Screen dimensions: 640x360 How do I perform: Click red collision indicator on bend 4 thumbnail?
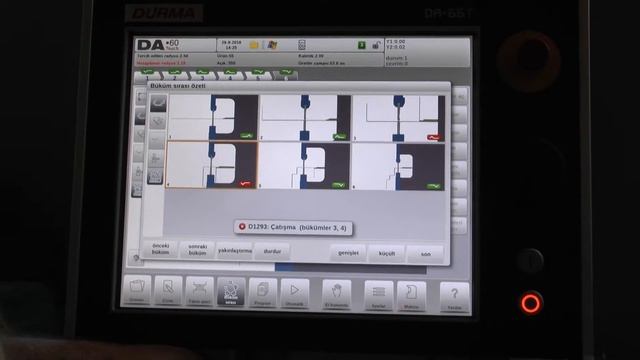[245, 184]
